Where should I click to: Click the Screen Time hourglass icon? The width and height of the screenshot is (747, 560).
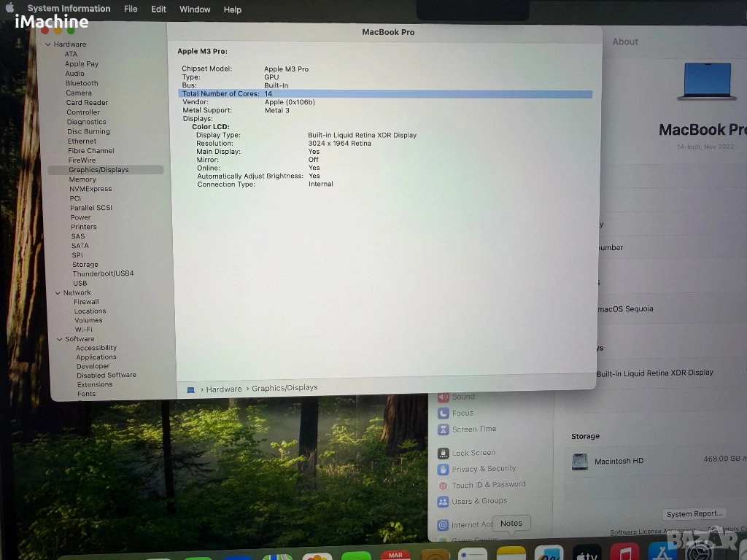443,429
